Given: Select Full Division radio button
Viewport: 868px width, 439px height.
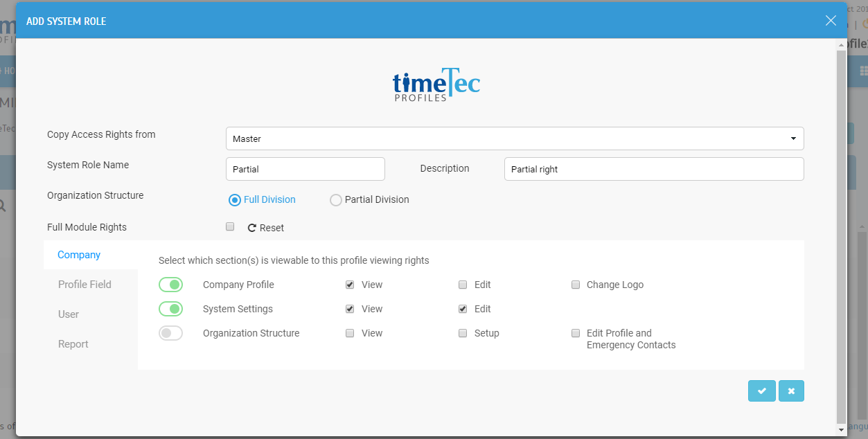Looking at the screenshot, I should pyautogui.click(x=235, y=200).
